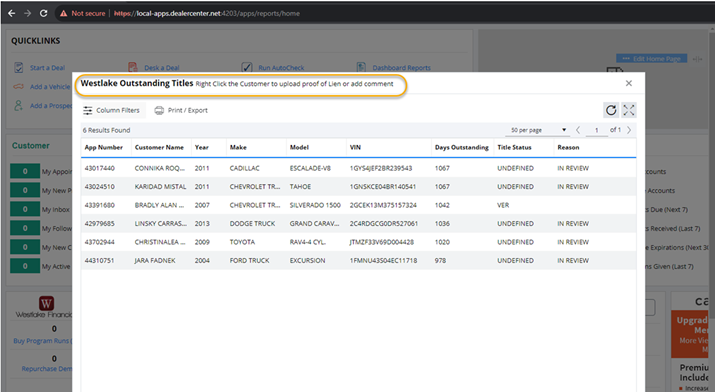Click the SILVERADO 1500 model cell

(x=315, y=205)
